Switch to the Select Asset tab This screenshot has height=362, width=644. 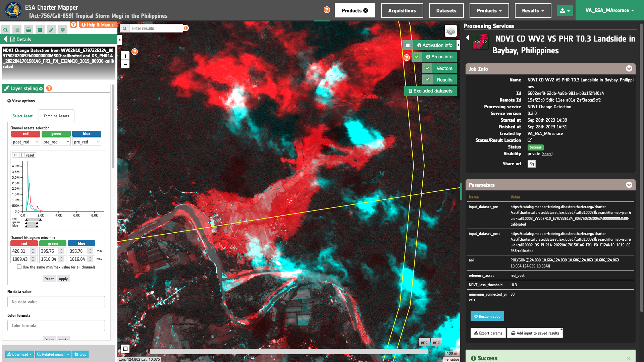click(22, 116)
